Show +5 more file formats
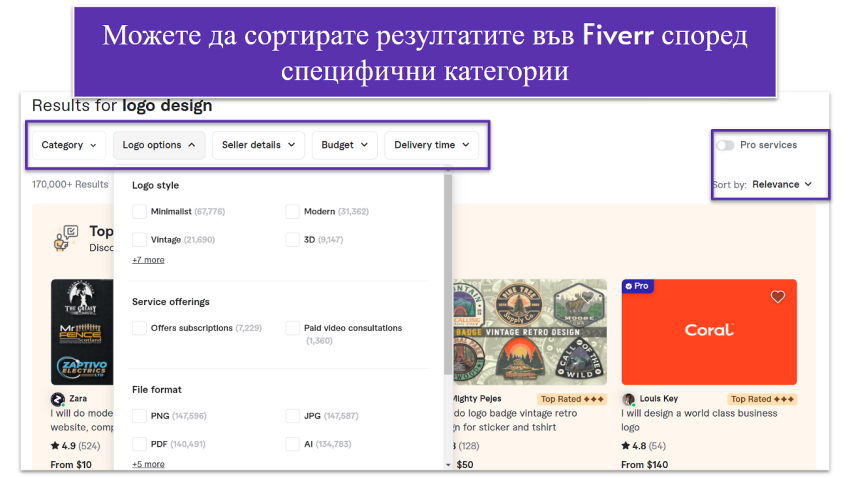850x478 pixels. (x=148, y=464)
